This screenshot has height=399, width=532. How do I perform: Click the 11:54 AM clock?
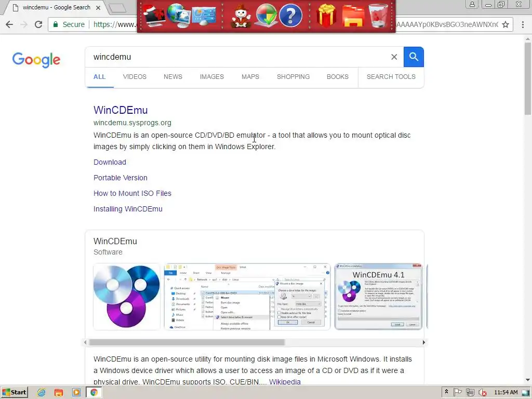[x=506, y=392]
